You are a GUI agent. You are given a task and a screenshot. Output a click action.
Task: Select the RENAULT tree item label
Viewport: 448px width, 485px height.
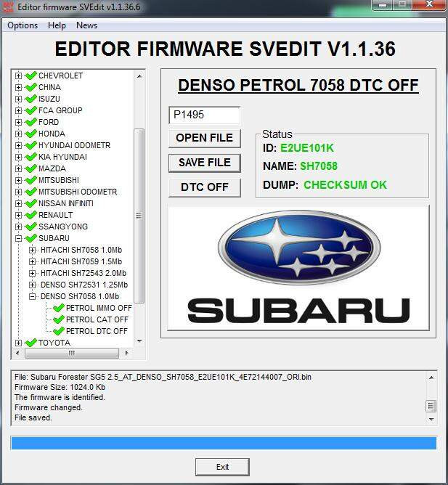click(x=55, y=215)
